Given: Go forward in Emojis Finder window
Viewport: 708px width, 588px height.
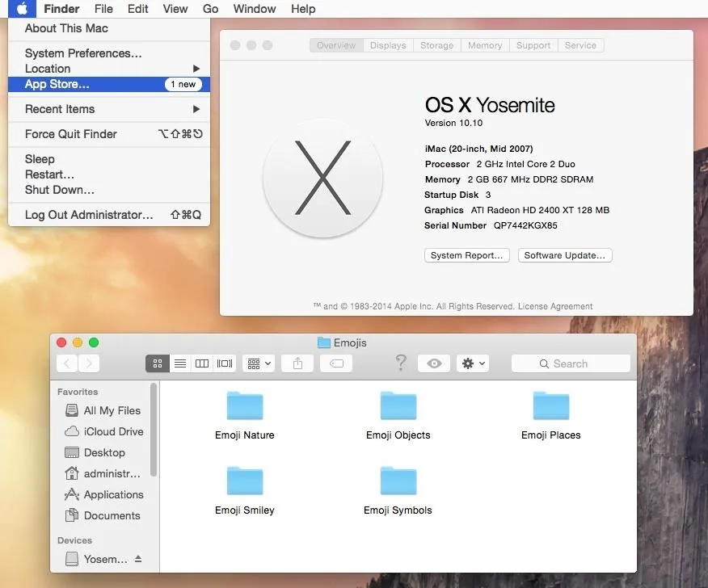Looking at the screenshot, I should click(x=89, y=363).
